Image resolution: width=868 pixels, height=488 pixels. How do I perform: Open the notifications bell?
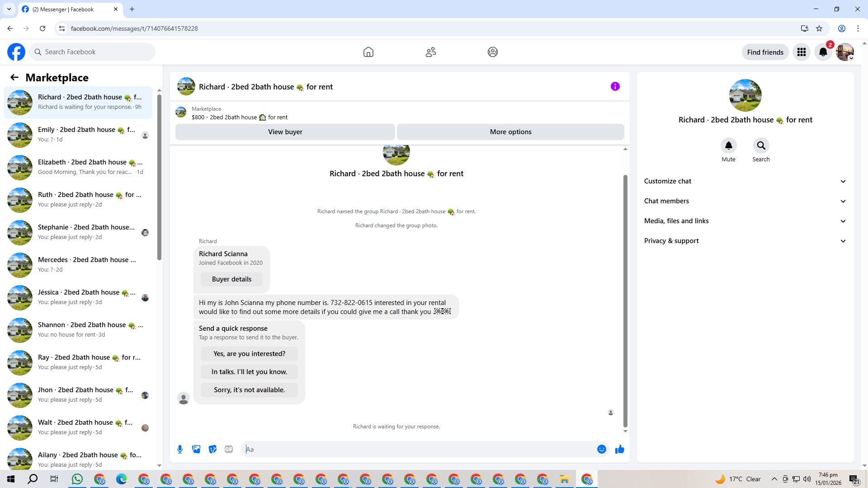point(823,52)
